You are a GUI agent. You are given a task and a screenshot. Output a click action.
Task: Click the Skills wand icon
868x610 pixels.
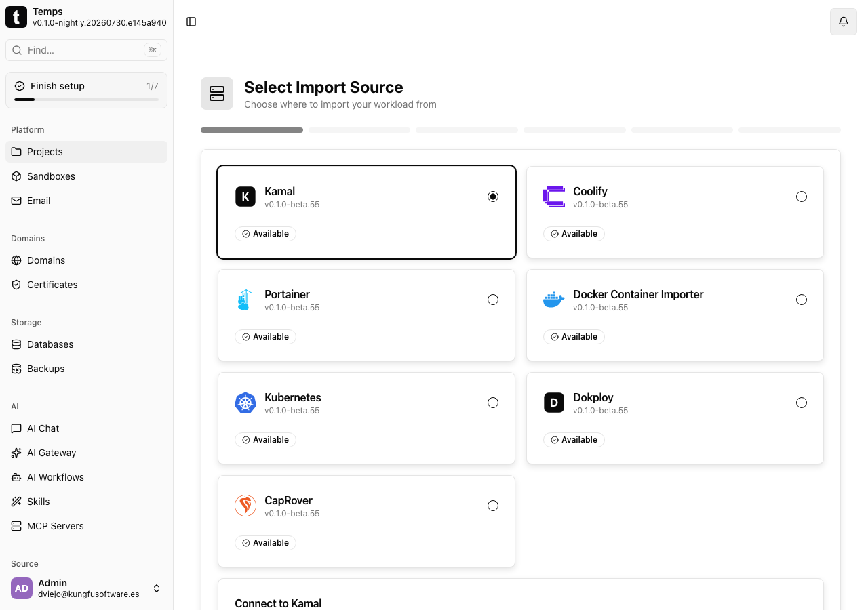pyautogui.click(x=16, y=502)
